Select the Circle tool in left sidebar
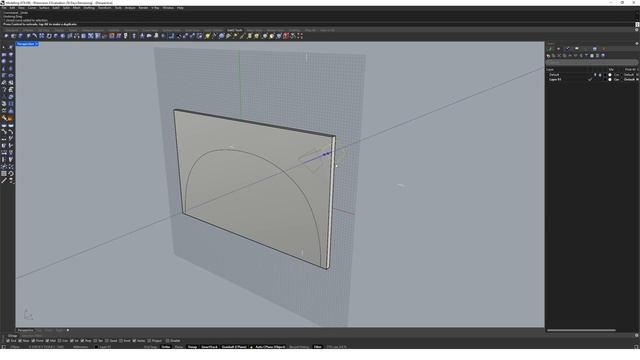The image size is (640, 360). pyautogui.click(x=4, y=61)
